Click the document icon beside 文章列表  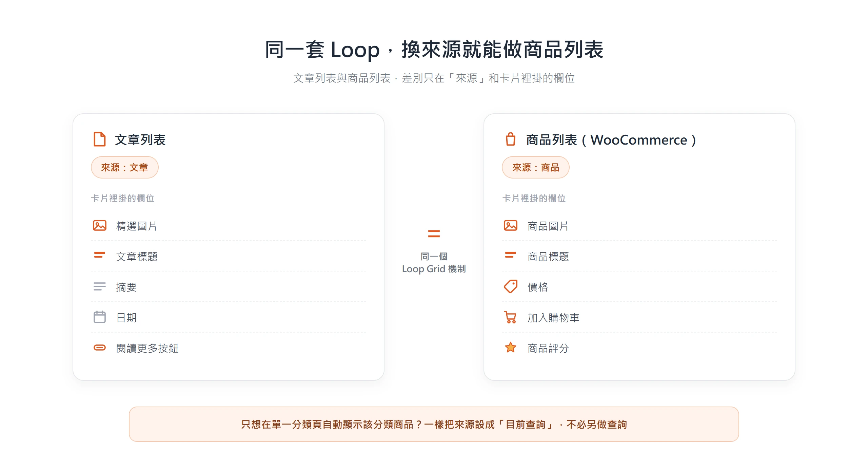tap(99, 139)
